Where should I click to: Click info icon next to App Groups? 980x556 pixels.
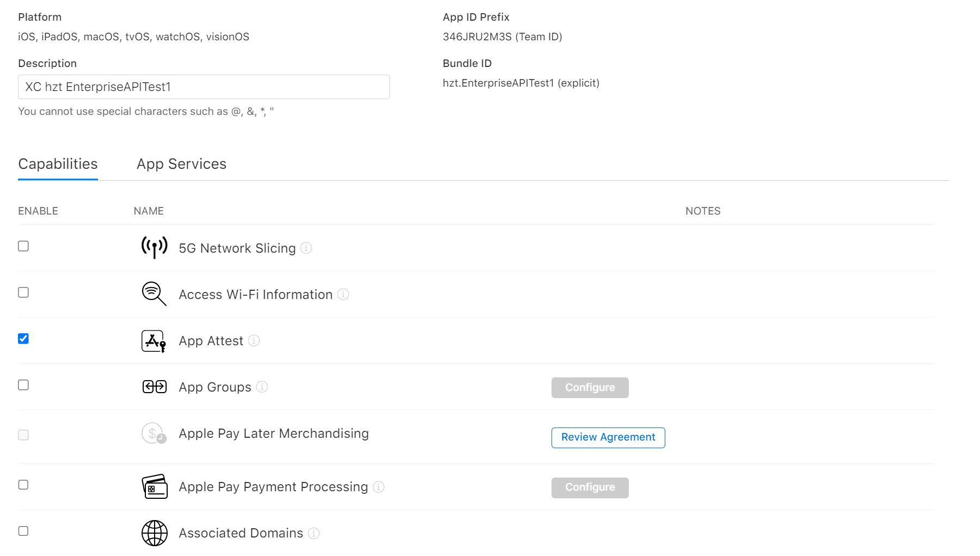[x=262, y=387]
